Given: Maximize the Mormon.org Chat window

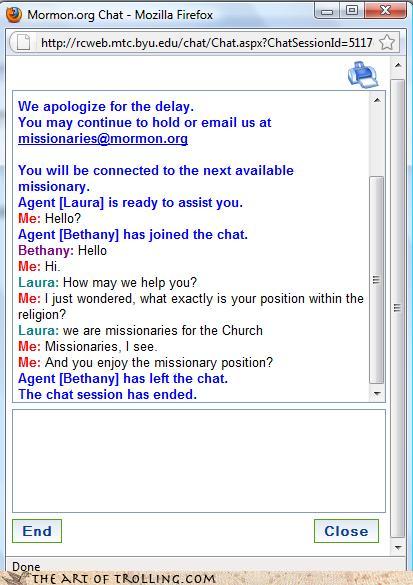Looking at the screenshot, I should coord(352,11).
